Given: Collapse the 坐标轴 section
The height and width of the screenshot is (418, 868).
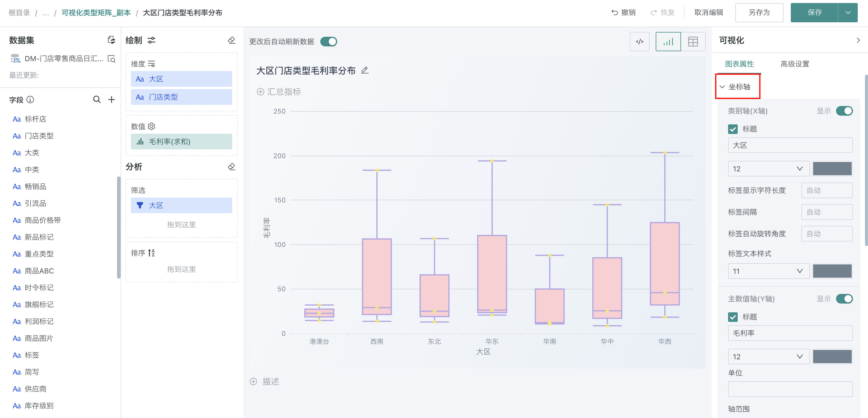Looking at the screenshot, I should coord(722,87).
